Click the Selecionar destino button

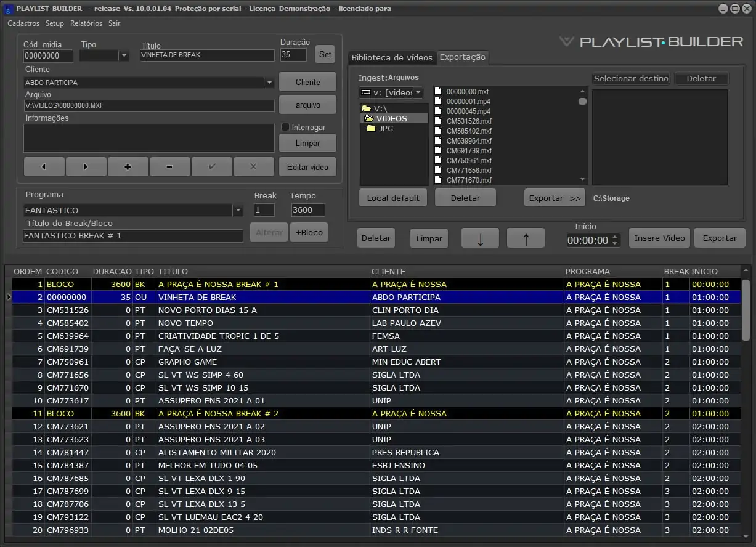631,78
